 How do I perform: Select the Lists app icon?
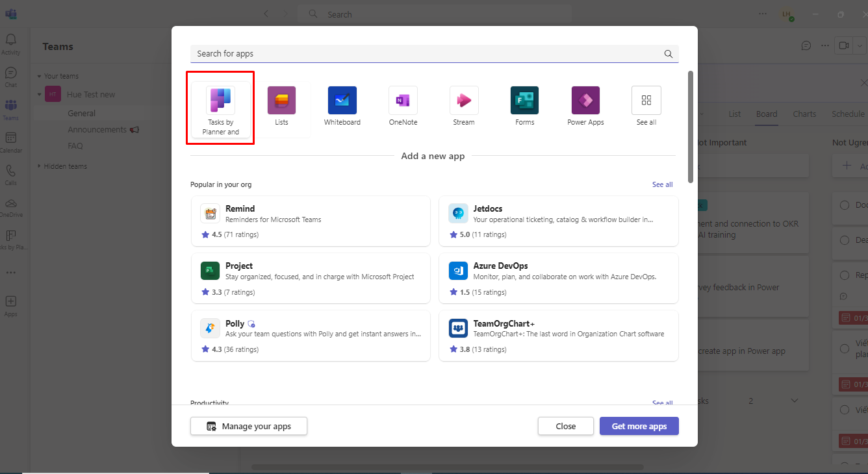(281, 101)
